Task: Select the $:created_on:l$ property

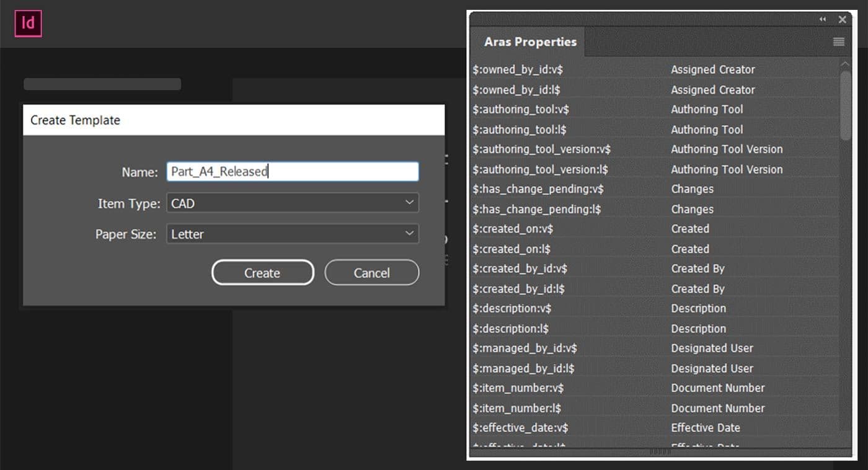Action: pyautogui.click(x=655, y=249)
